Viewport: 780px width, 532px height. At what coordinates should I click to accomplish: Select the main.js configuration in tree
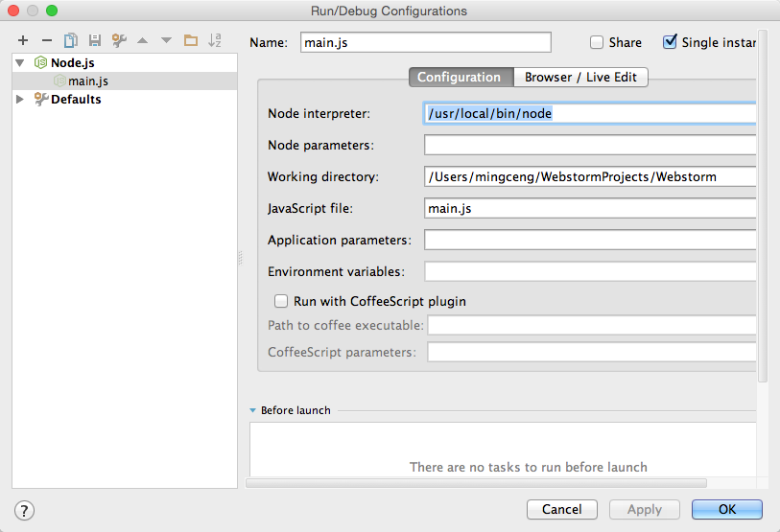click(125, 81)
